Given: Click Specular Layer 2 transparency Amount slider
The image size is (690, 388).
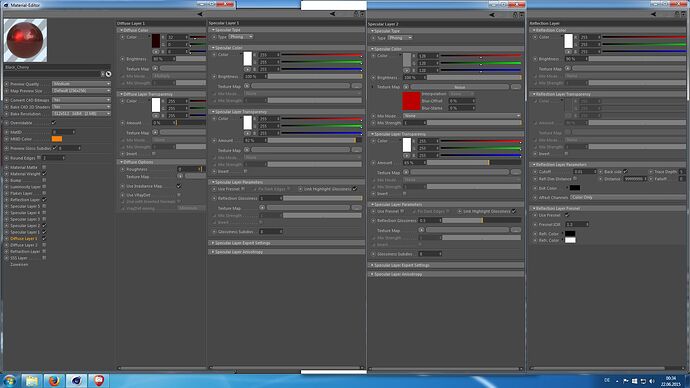Looking at the screenshot, I should click(474, 163).
